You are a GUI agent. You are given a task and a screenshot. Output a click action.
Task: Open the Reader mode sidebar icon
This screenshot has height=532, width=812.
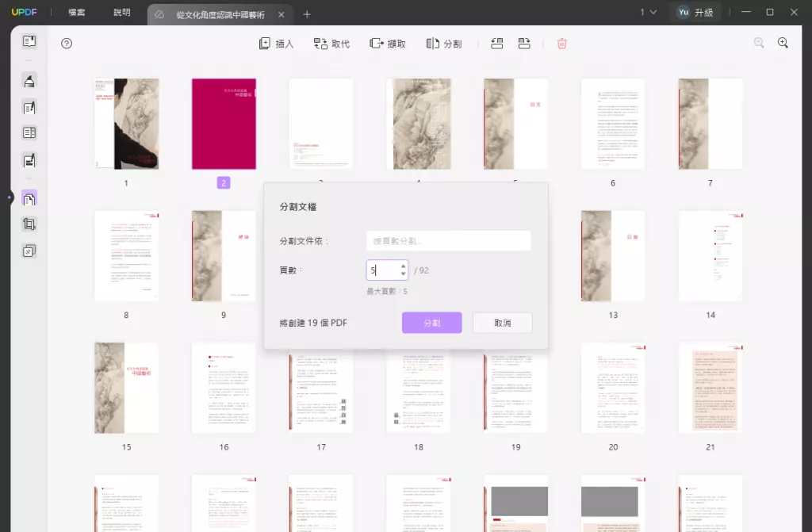pos(29,41)
